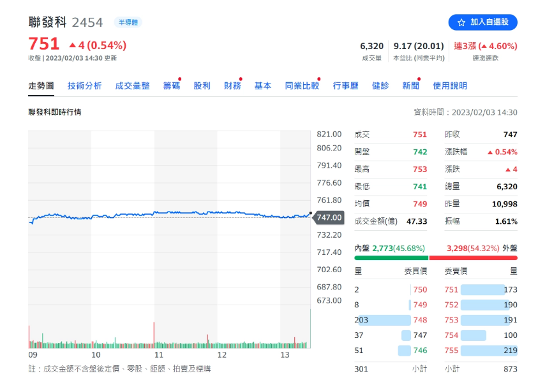Click bid price 748 with volume 203
This screenshot has height=392, width=538.
(x=420, y=320)
